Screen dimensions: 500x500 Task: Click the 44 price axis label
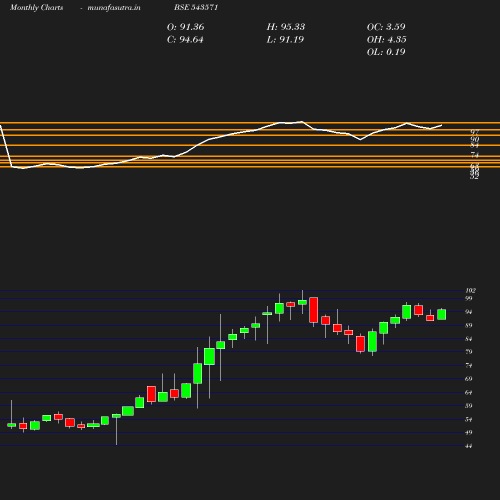(469, 446)
